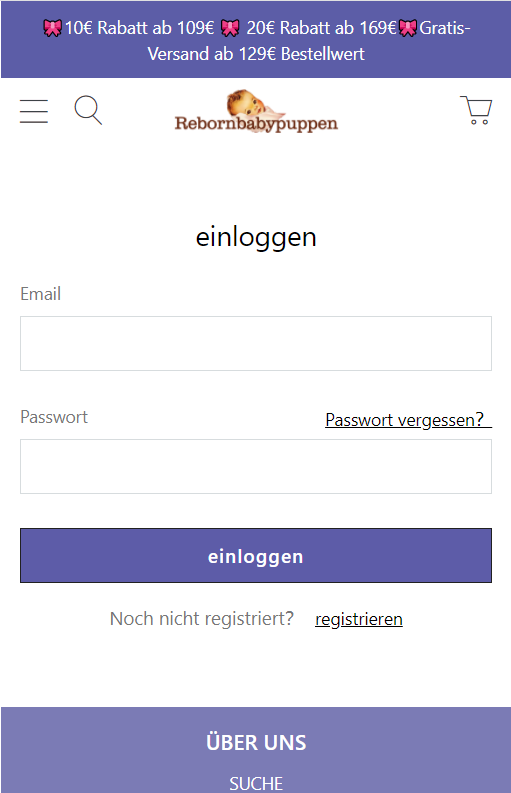The height and width of the screenshot is (793, 511).
Task: Click the pink bow before Gratis-Versand
Action: pos(408,28)
